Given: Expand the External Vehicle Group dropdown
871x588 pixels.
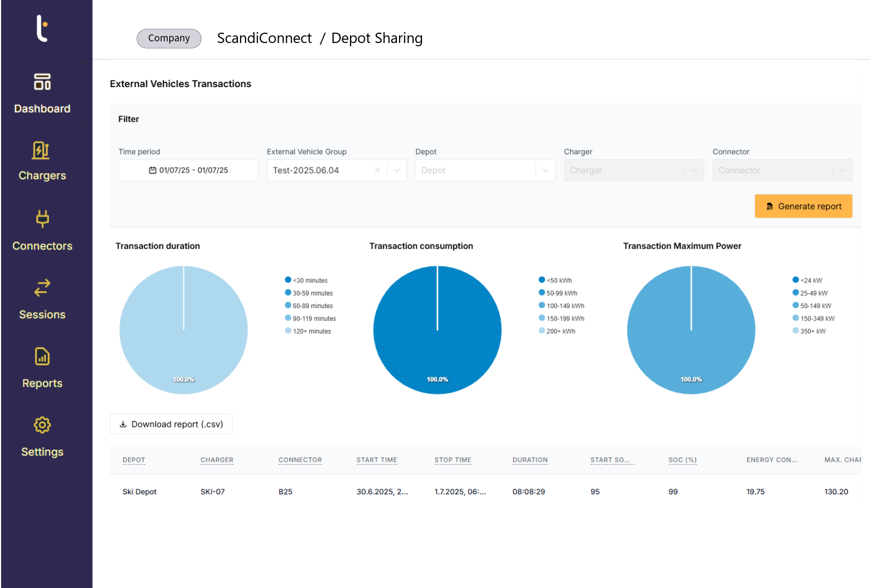Looking at the screenshot, I should point(397,170).
